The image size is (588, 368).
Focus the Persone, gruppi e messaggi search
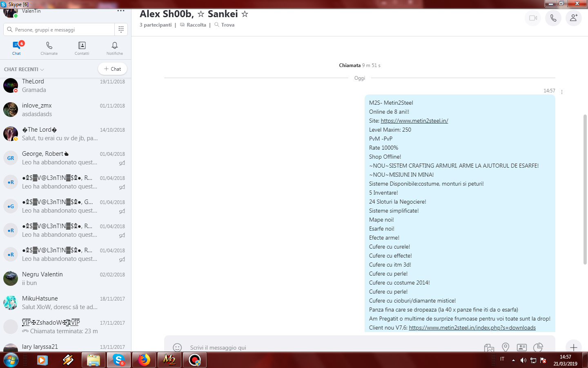59,29
